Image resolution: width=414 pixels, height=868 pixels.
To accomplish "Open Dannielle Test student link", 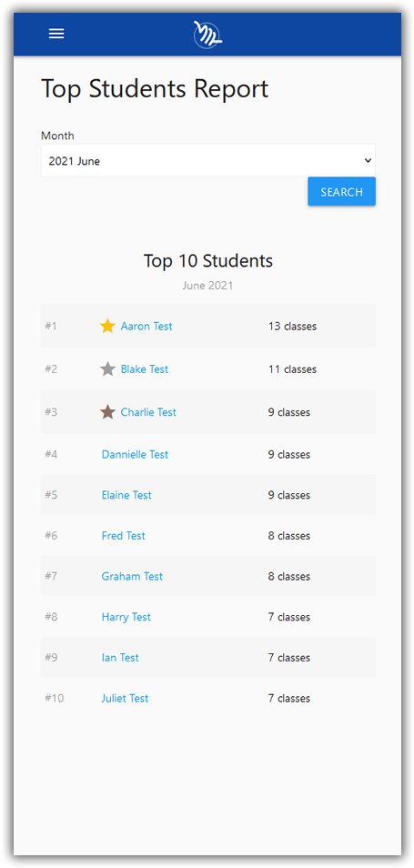I will coord(135,455).
